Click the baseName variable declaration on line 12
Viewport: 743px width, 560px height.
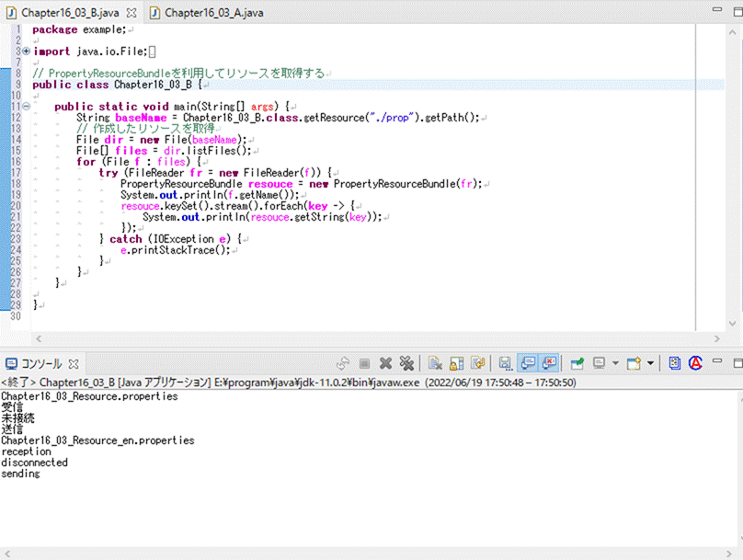click(x=142, y=118)
